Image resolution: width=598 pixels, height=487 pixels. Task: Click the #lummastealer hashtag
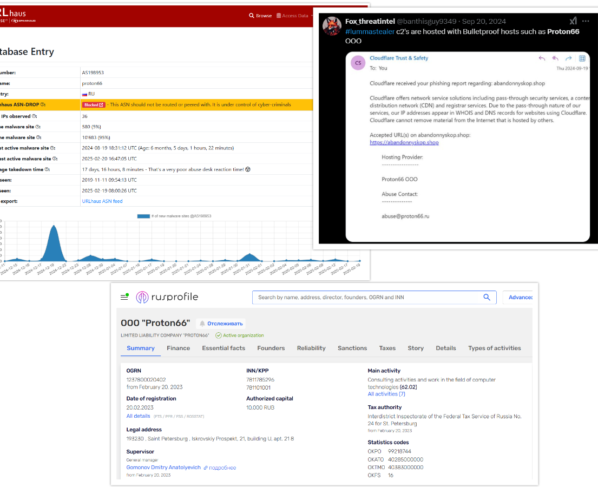370,32
